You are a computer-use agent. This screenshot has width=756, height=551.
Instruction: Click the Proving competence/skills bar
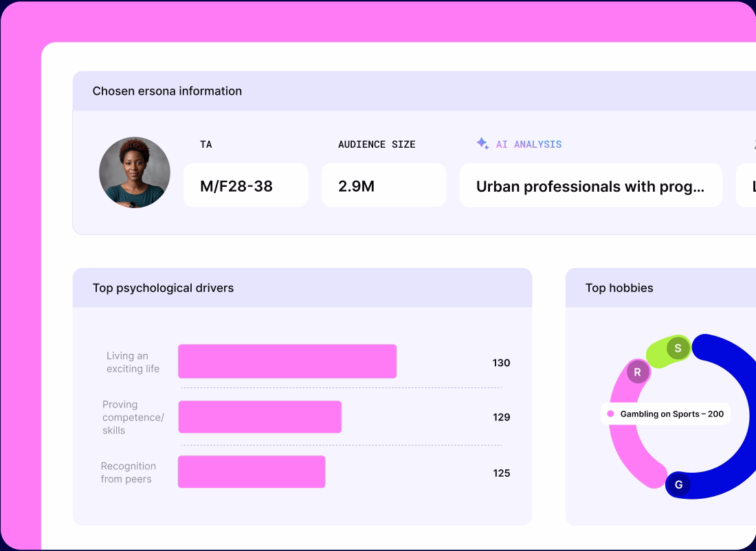coord(260,416)
